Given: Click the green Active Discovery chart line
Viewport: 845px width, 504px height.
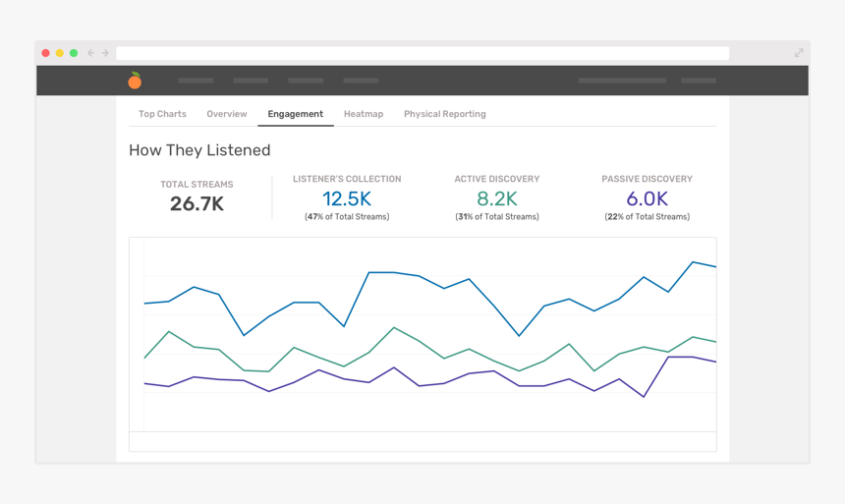Looking at the screenshot, I should point(394,328).
